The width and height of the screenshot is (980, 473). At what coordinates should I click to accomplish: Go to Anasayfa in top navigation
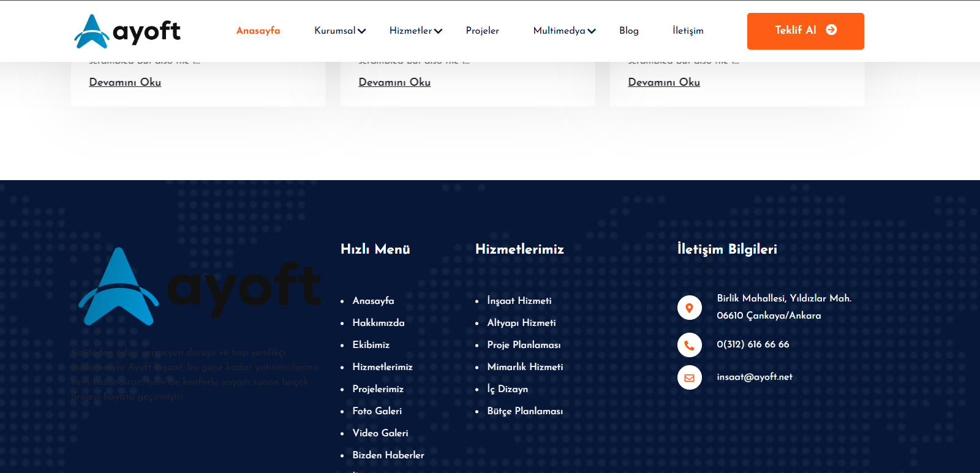(x=258, y=31)
